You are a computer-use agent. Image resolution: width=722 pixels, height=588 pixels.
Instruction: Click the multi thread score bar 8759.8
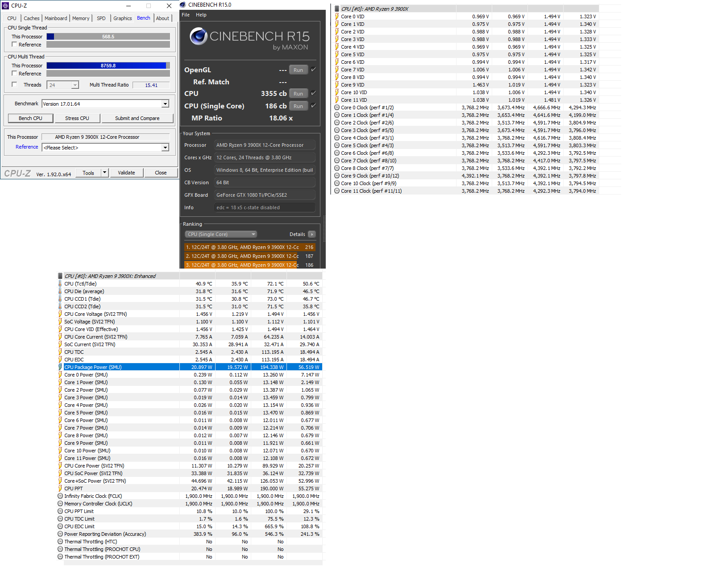108,66
